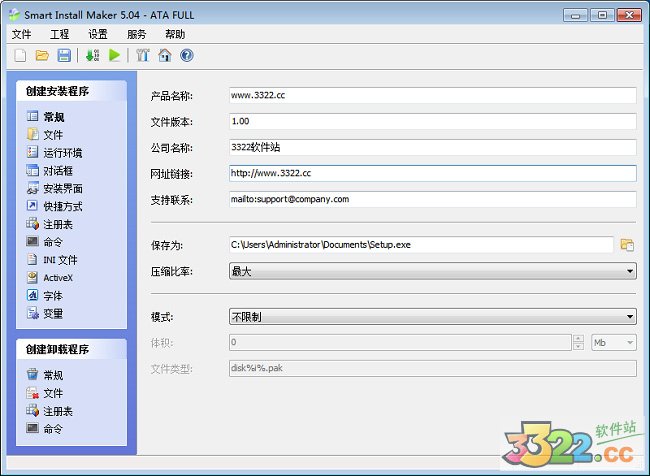650x476 pixels.
Task: Open the 工程 menu
Action: click(x=60, y=34)
